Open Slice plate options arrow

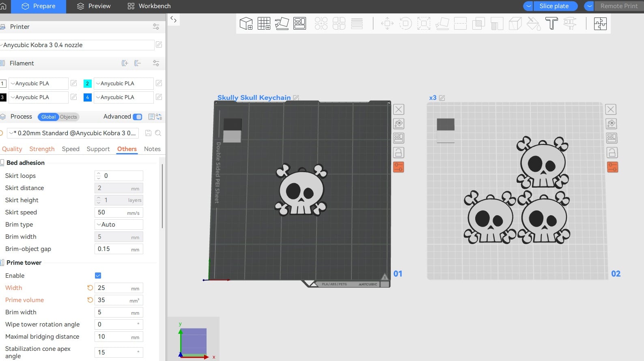(528, 6)
